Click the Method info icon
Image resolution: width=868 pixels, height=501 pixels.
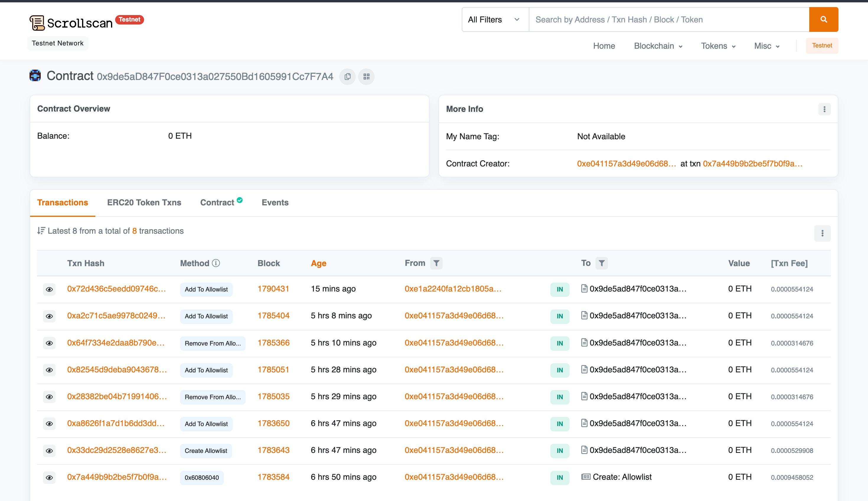coord(216,263)
